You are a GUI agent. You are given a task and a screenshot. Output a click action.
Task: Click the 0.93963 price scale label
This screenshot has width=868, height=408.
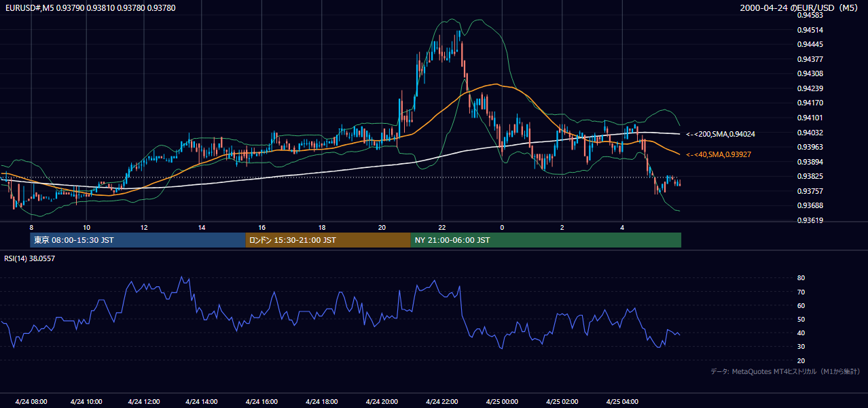[x=810, y=147]
